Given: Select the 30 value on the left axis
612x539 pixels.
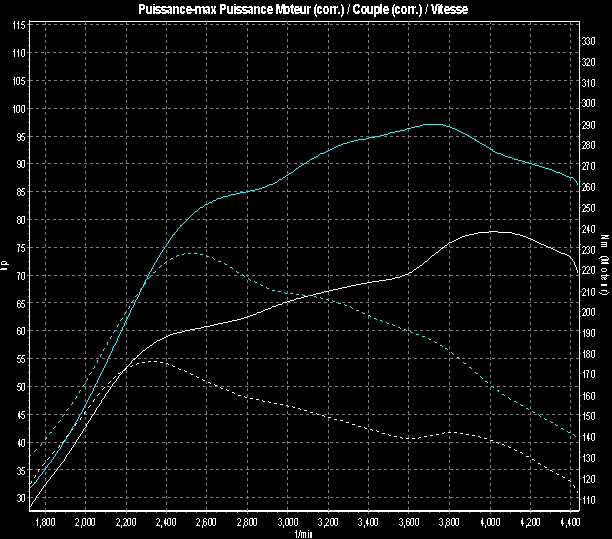Looking at the screenshot, I should (21, 498).
